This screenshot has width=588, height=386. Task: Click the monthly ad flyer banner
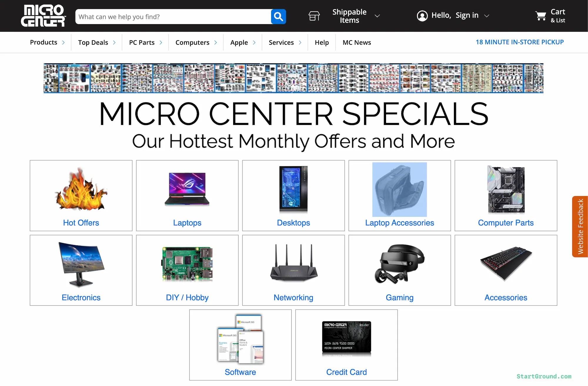click(293, 78)
